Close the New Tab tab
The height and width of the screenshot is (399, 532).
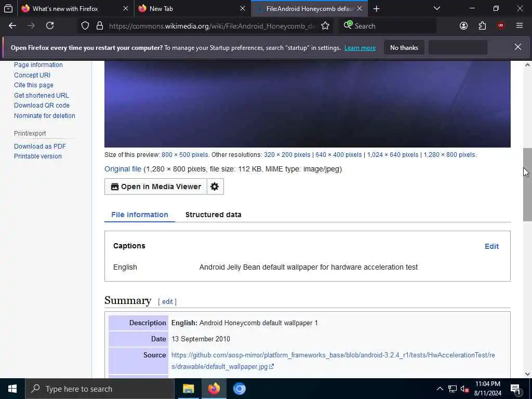pyautogui.click(x=242, y=8)
